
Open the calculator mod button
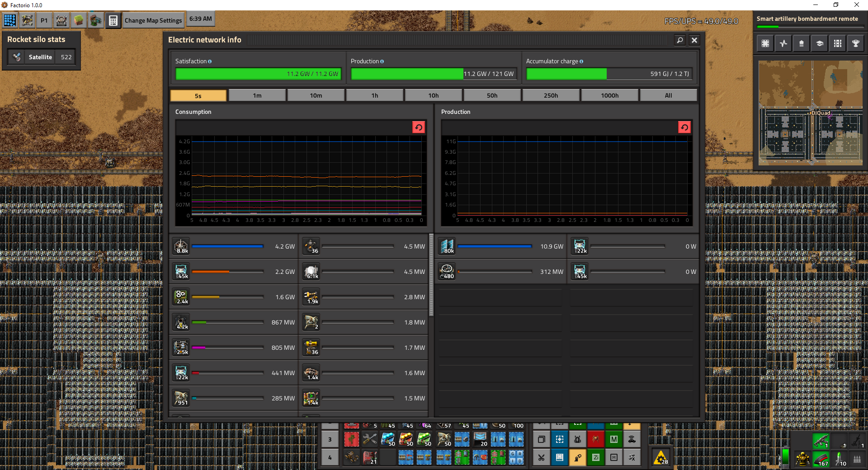[113, 20]
